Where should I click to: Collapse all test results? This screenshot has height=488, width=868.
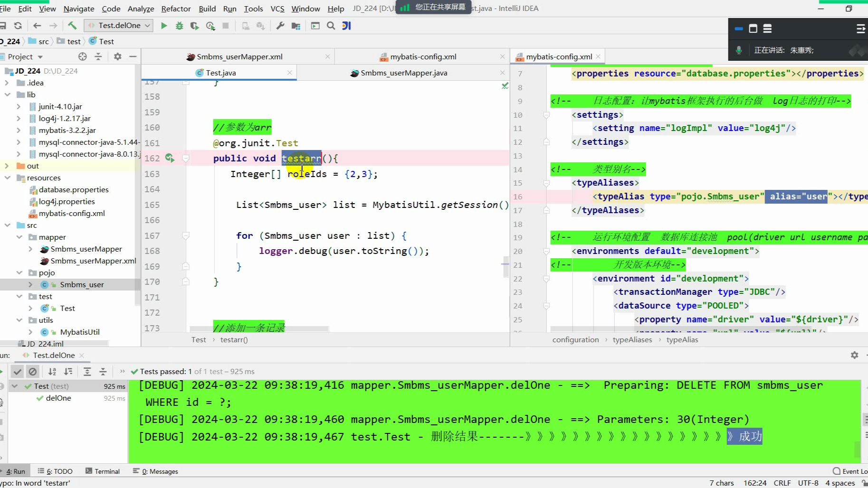pyautogui.click(x=103, y=372)
